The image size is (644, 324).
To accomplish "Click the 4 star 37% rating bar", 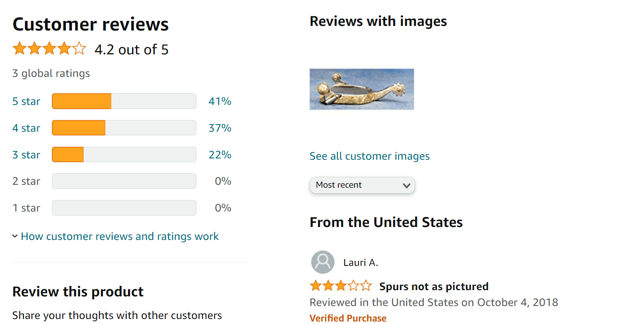I will [x=124, y=128].
